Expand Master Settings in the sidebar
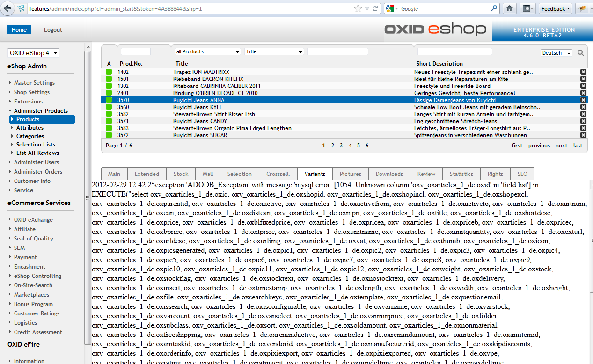 pos(34,83)
